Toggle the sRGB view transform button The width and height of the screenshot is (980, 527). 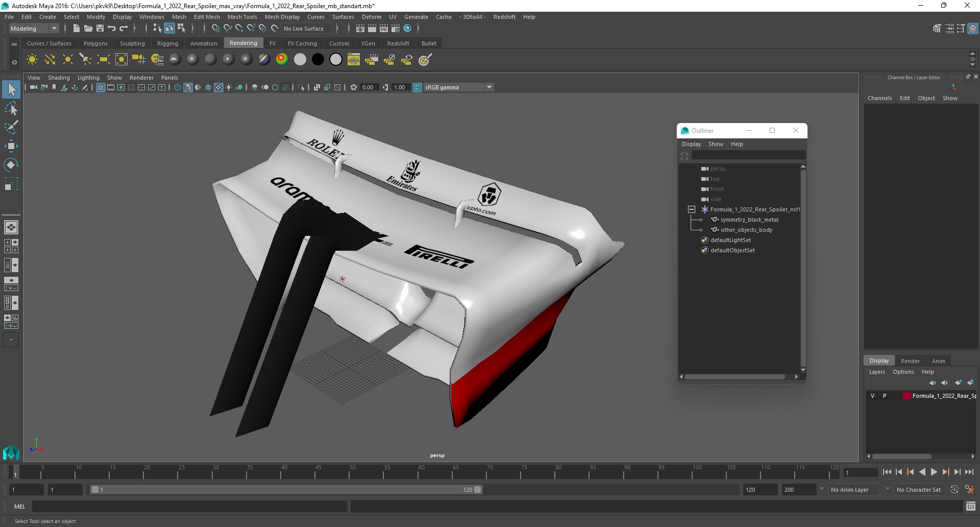point(417,87)
